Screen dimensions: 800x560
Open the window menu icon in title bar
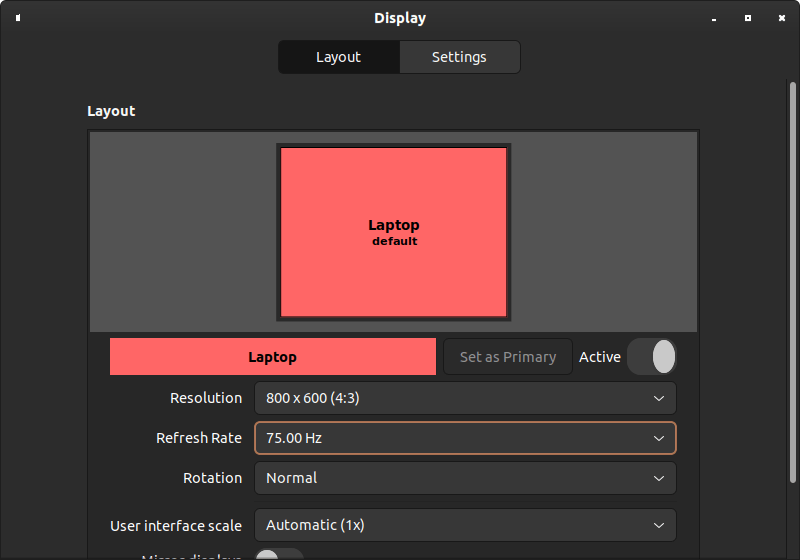(18, 18)
